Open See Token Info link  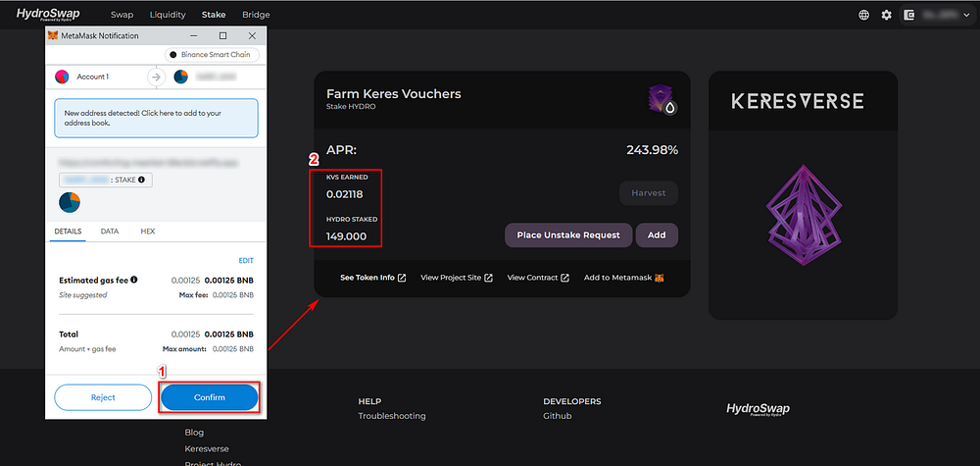pos(373,278)
